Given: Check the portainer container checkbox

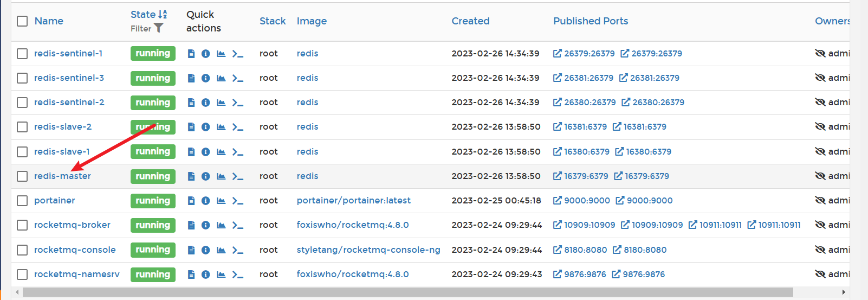Looking at the screenshot, I should [22, 201].
